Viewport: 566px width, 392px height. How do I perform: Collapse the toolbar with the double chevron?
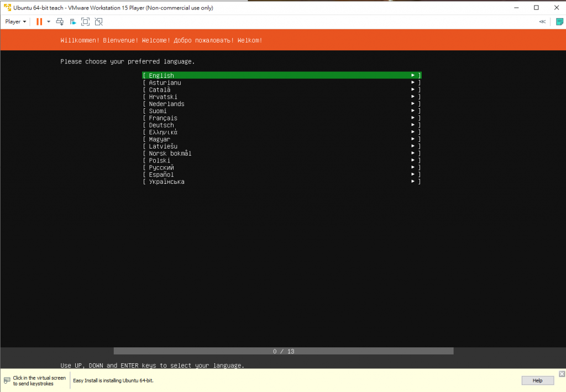tap(542, 22)
